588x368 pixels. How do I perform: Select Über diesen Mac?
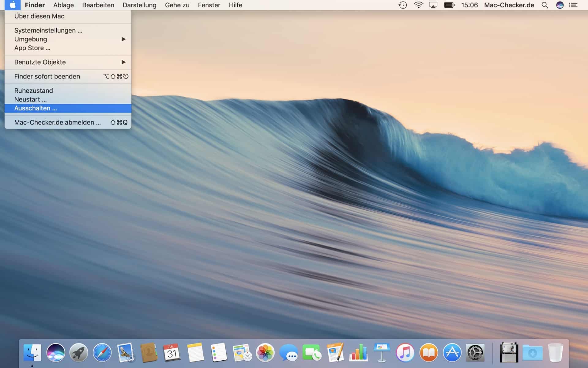(x=68, y=16)
